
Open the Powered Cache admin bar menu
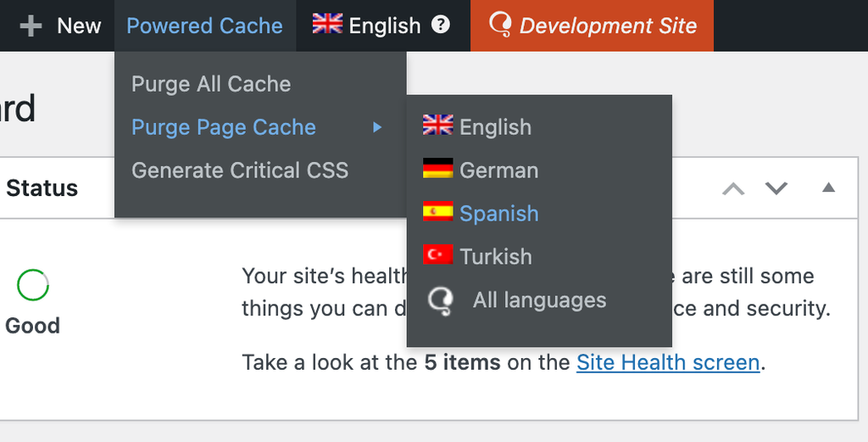tap(205, 26)
